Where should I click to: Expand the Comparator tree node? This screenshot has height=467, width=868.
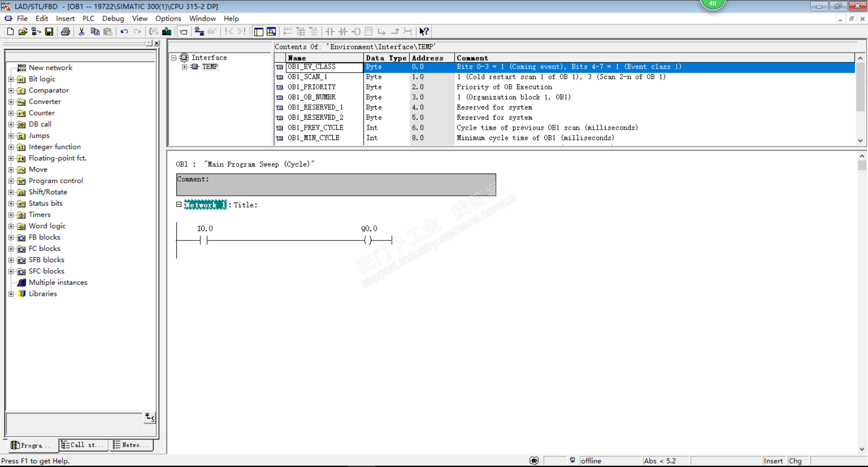11,90
